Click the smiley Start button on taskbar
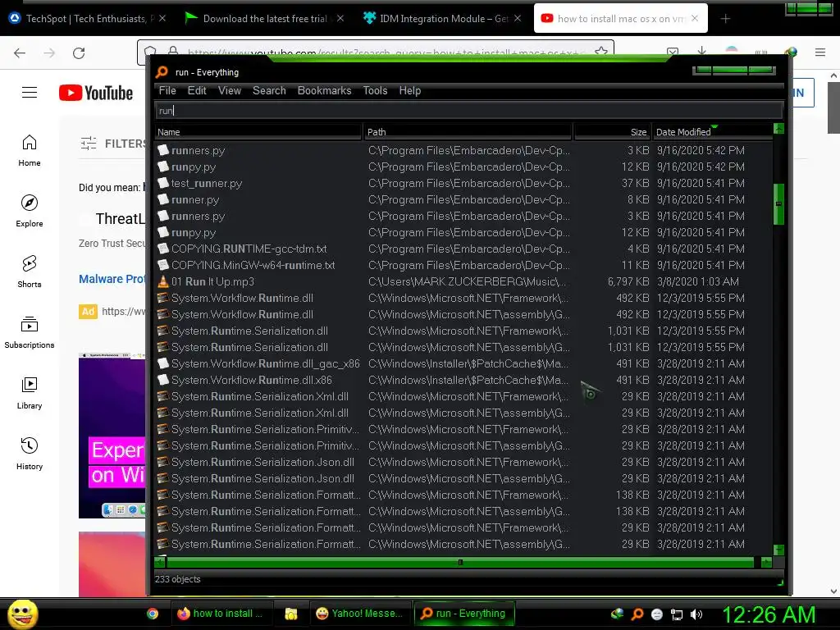 coord(22,614)
